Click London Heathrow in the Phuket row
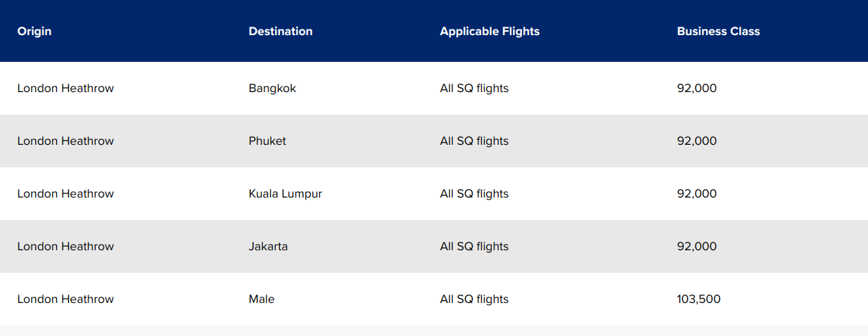 pyautogui.click(x=65, y=141)
